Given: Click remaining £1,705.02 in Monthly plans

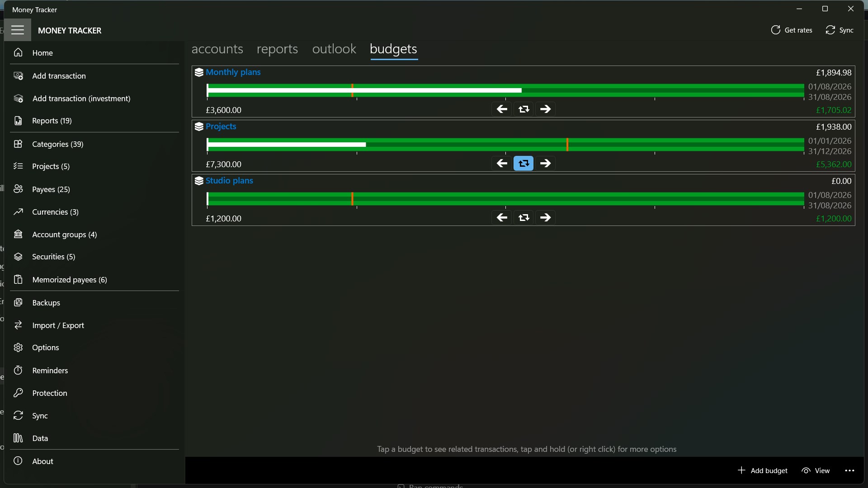Looking at the screenshot, I should pyautogui.click(x=834, y=110).
